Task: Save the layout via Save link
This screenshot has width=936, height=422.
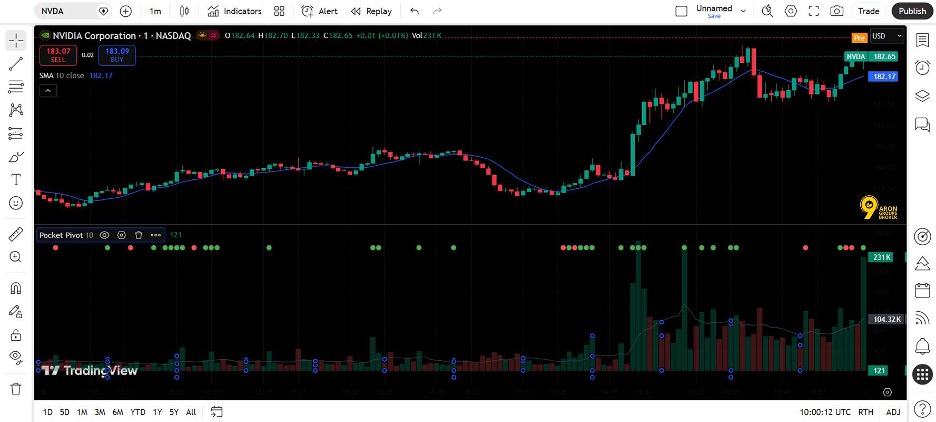Action: point(714,16)
